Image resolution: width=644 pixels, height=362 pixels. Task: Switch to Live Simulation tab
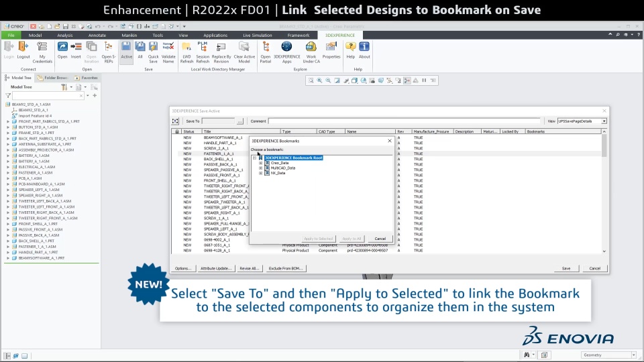click(257, 36)
